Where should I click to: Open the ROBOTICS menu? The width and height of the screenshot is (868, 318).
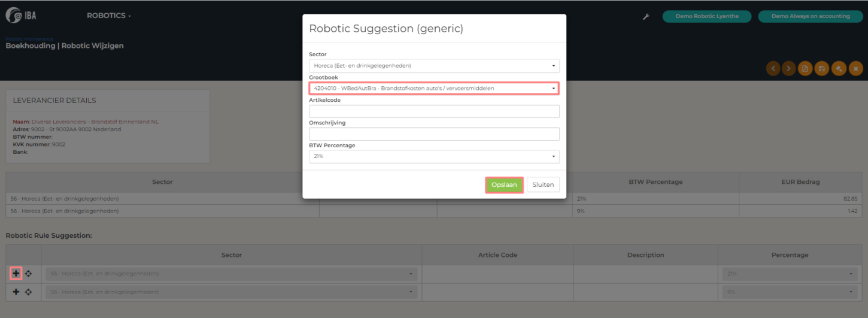[x=109, y=16]
